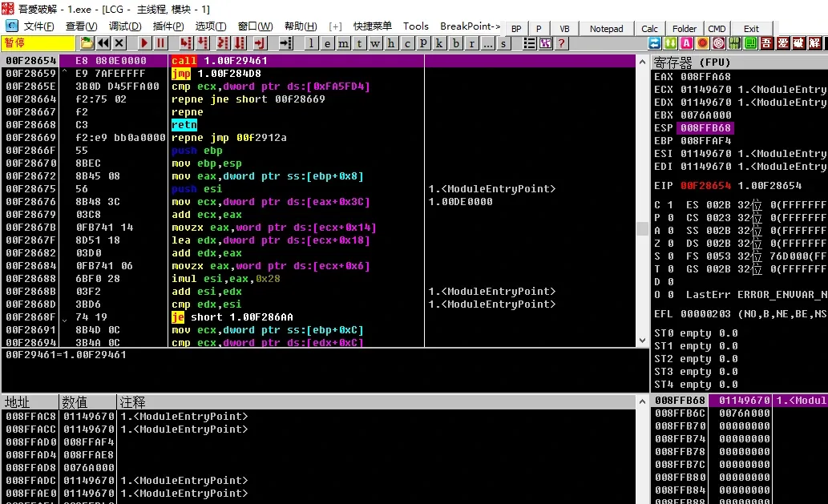Viewport: 828px width, 504px height.
Task: Click the red question mark help icon
Action: (x=562, y=43)
